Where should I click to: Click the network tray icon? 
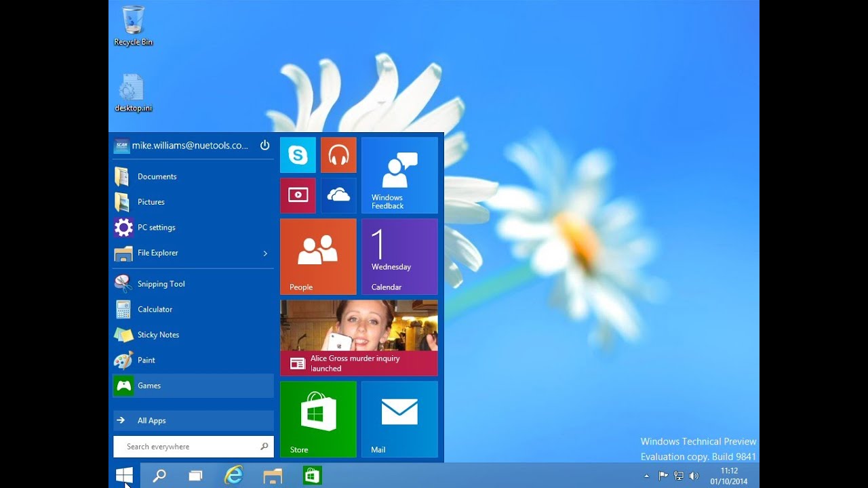click(678, 476)
